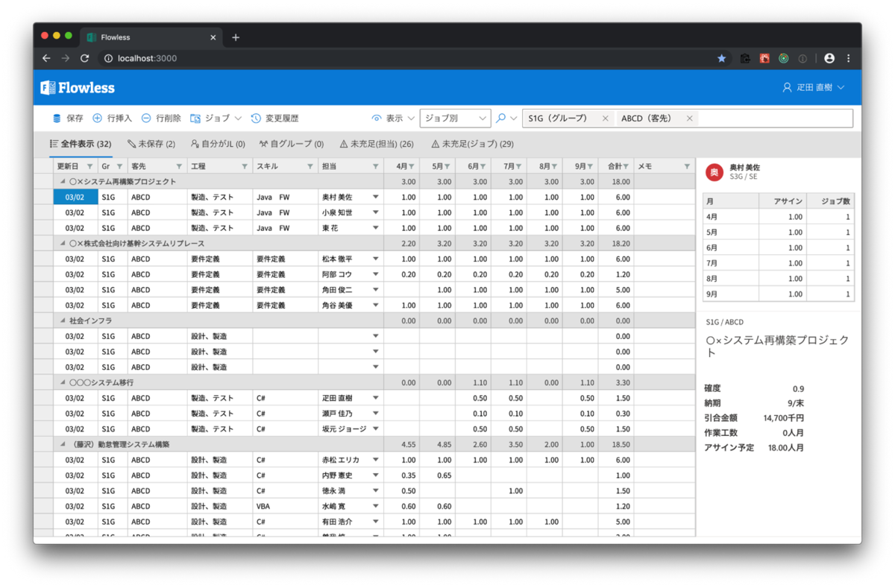Collapse the ○○○システム移行 group
The height and width of the screenshot is (588, 895).
coord(63,383)
